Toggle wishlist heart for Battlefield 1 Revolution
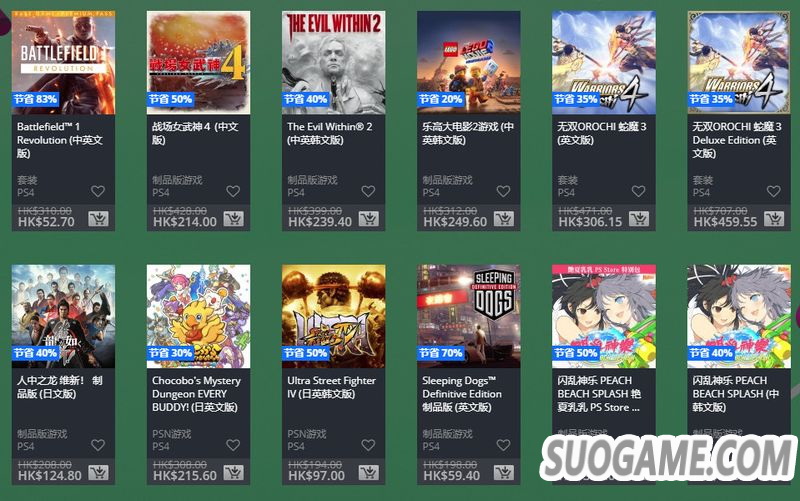This screenshot has height=501, width=800. pos(98,191)
